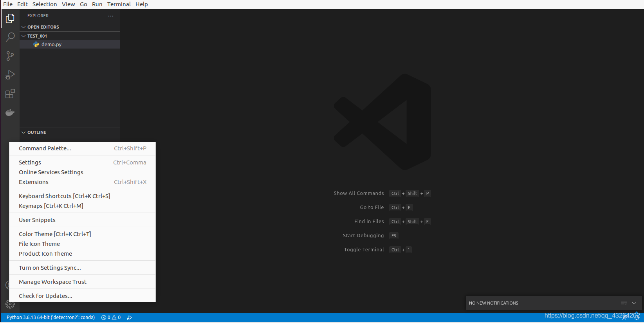Screen dimensions: 644x323
Task: Choose Command Palette... from menu
Action: (83, 148)
